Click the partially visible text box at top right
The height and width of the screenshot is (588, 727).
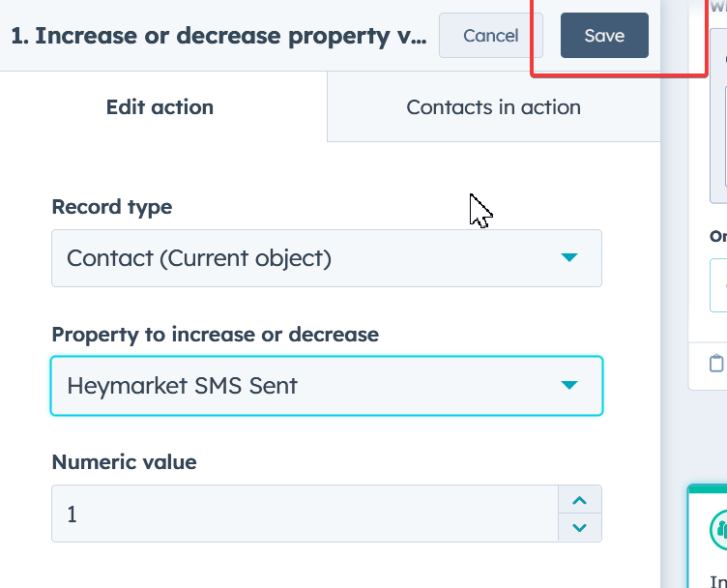pos(718,116)
